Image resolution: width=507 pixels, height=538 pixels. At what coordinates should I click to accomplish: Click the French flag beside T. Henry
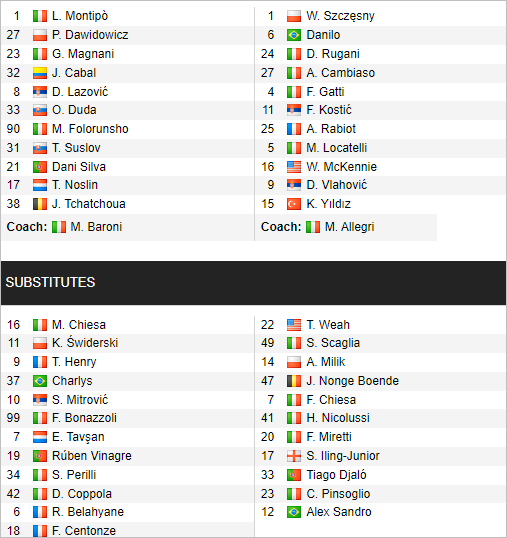point(40,362)
